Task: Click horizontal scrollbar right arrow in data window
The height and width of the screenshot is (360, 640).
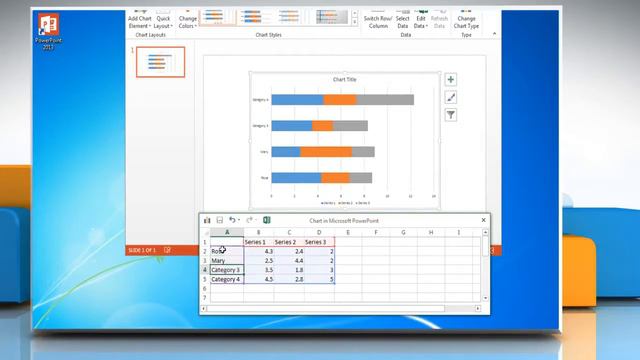Action: tap(478, 309)
